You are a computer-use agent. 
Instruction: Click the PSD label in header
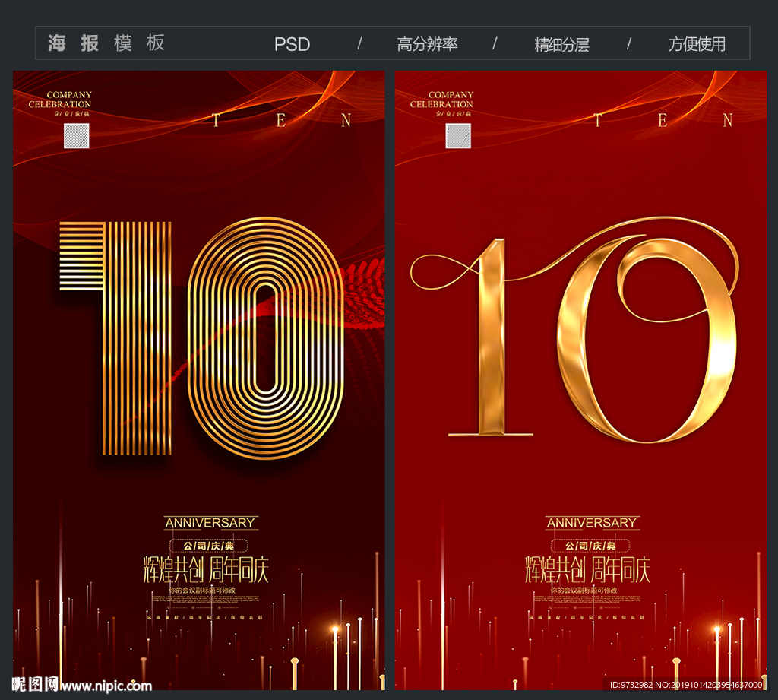click(x=292, y=45)
